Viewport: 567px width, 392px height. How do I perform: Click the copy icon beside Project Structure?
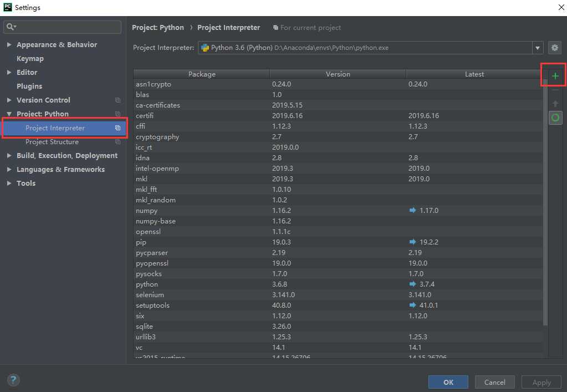click(118, 142)
